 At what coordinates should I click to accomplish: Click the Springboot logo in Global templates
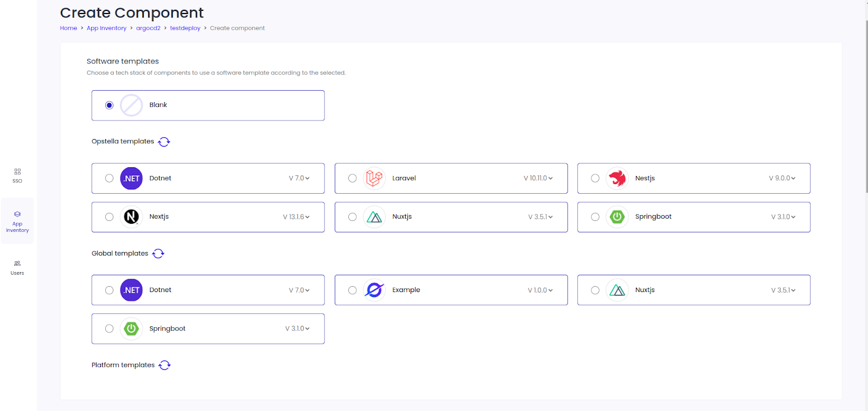131,328
